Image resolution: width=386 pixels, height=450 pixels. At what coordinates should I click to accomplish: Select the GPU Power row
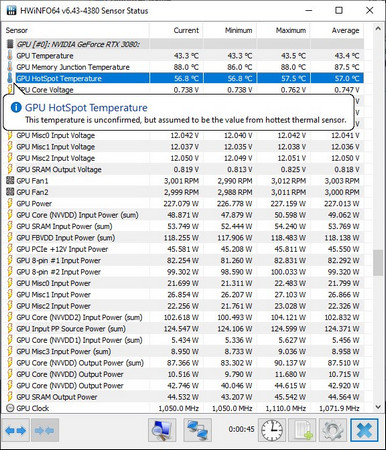click(183, 203)
